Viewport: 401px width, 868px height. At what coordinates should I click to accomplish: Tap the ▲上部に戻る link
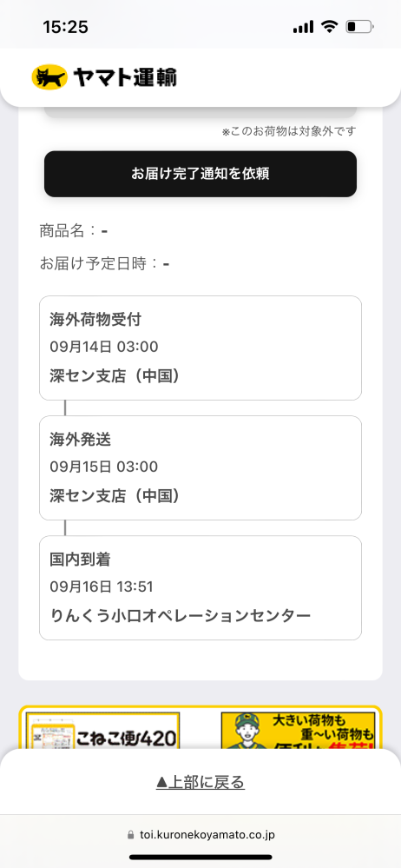point(200,782)
